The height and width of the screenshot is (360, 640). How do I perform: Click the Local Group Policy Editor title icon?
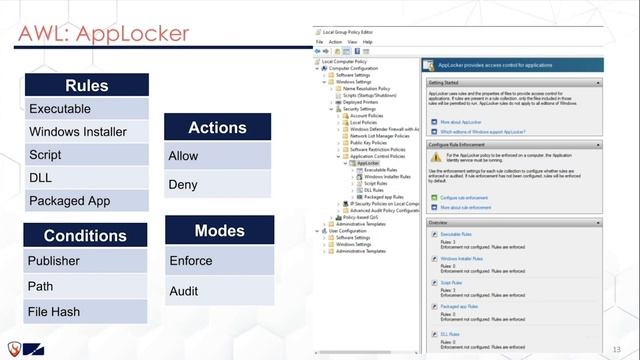[318, 32]
